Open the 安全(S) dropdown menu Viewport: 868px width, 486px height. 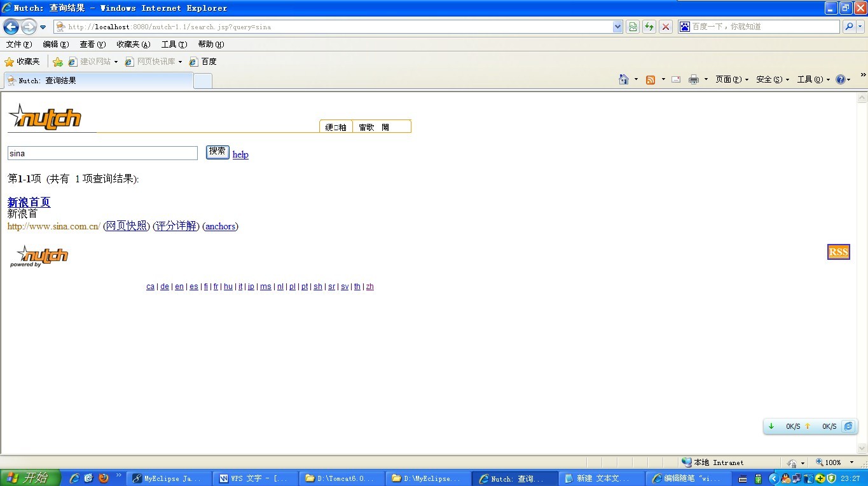pyautogui.click(x=773, y=79)
